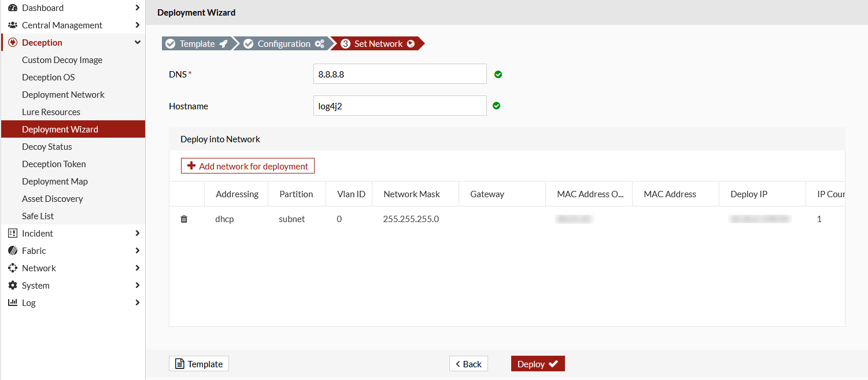Open Decoy Status page
Viewport: 868px width, 380px height.
(73, 147)
